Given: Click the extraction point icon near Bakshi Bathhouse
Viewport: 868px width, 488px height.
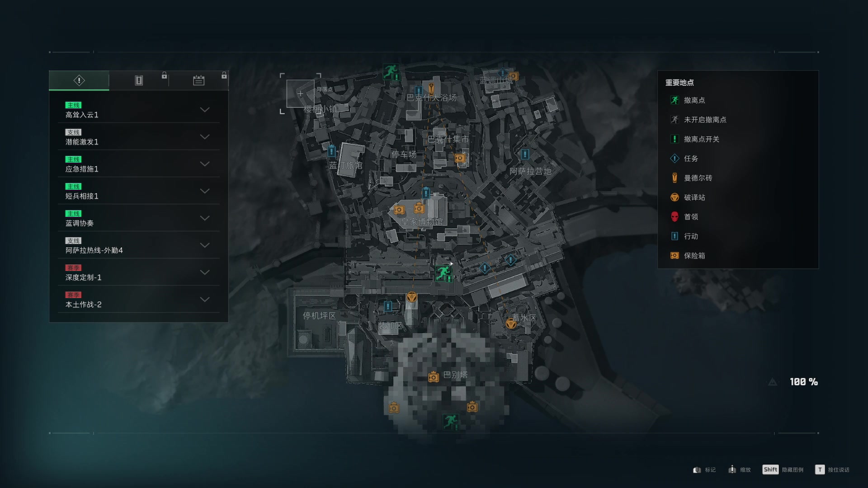Looking at the screenshot, I should point(391,72).
